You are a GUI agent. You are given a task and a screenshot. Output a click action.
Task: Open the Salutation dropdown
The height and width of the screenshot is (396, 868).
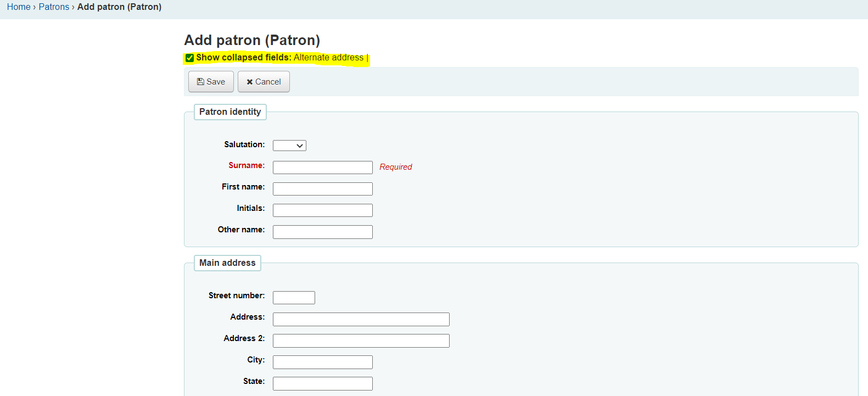tap(289, 146)
